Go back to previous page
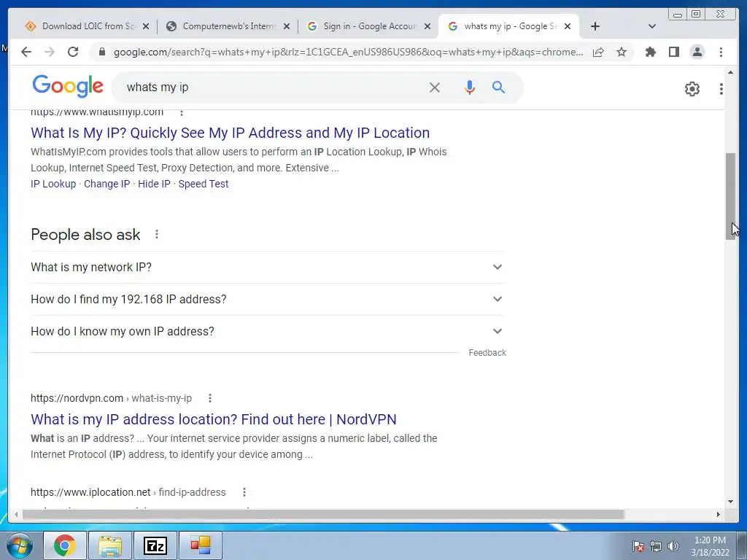 tap(26, 52)
